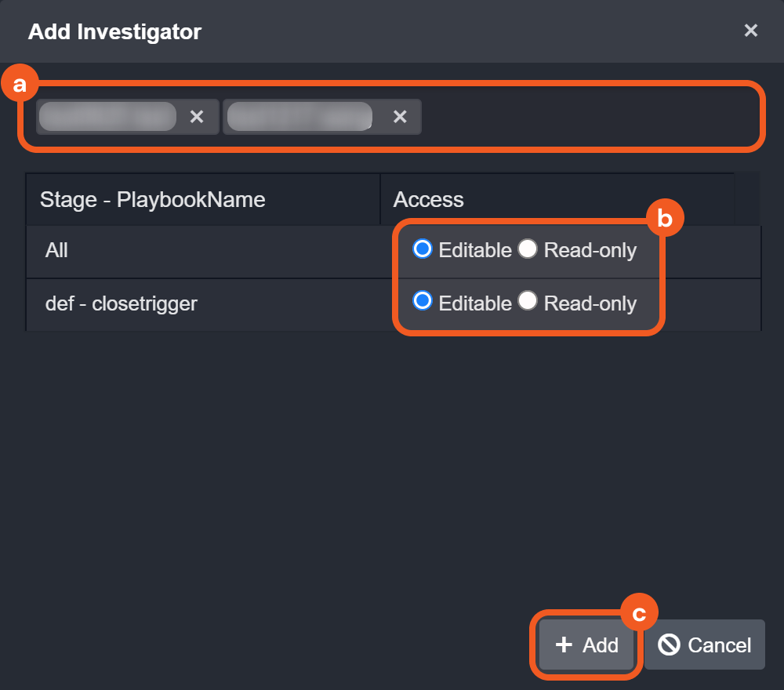The image size is (784, 690).
Task: Select the second blurred investigator chip
Action: tap(299, 117)
